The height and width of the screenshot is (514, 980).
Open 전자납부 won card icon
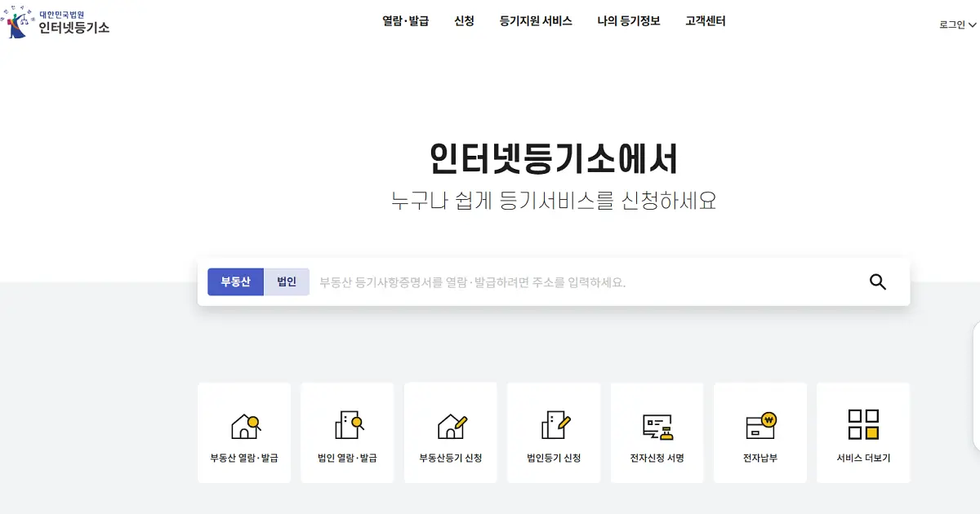760,426
